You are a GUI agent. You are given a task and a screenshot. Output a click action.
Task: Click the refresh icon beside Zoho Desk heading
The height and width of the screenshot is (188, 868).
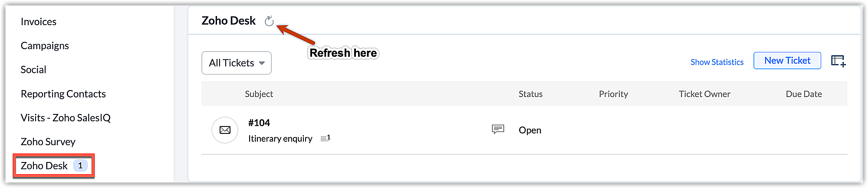coord(269,21)
